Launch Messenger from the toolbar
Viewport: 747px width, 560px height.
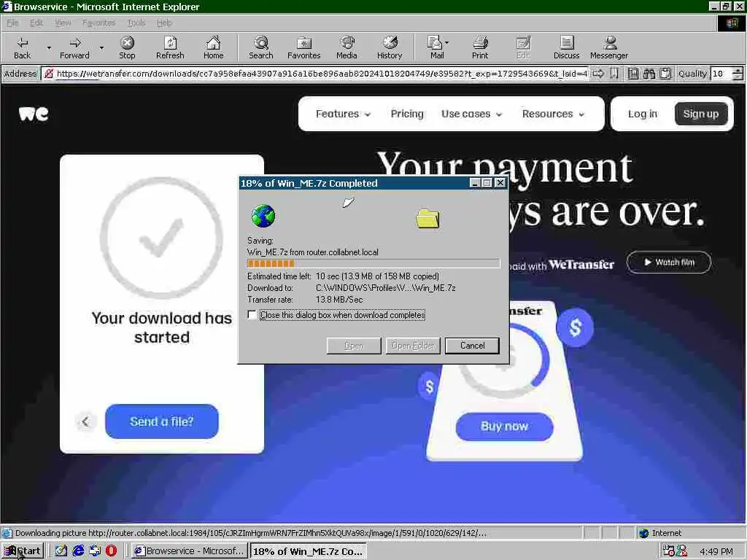[x=609, y=47]
